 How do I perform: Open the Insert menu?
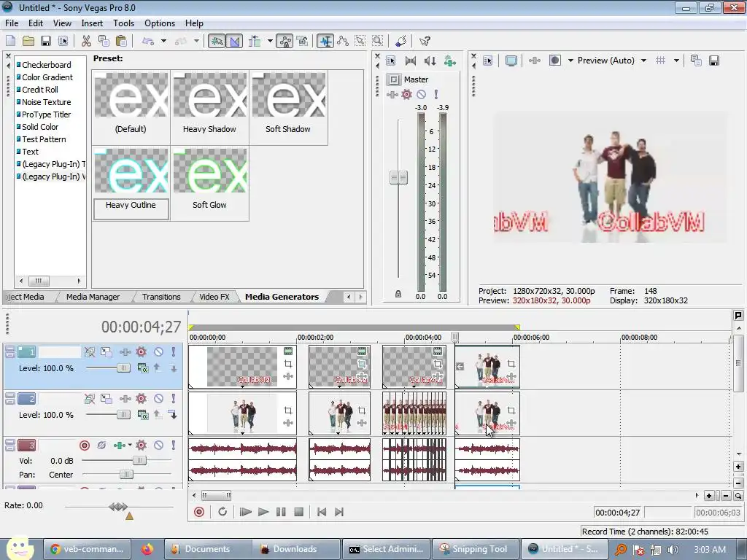92,23
